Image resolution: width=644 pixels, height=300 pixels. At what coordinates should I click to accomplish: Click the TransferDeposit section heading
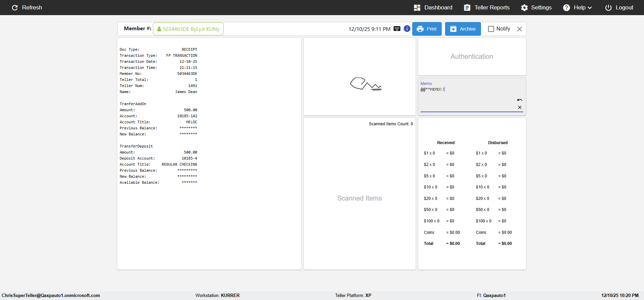136,146
